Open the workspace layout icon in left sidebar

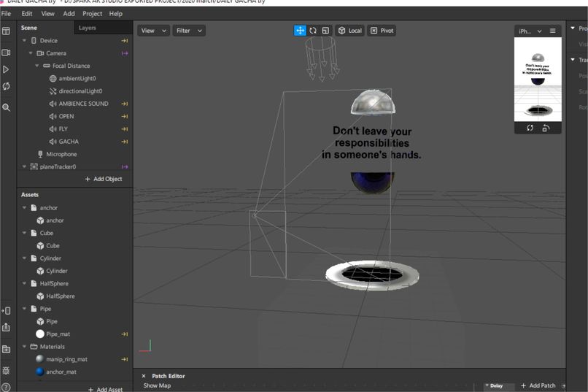(6, 31)
